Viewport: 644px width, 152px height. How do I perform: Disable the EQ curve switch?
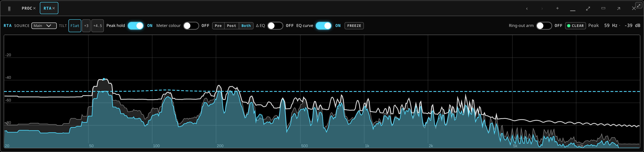pyautogui.click(x=324, y=26)
